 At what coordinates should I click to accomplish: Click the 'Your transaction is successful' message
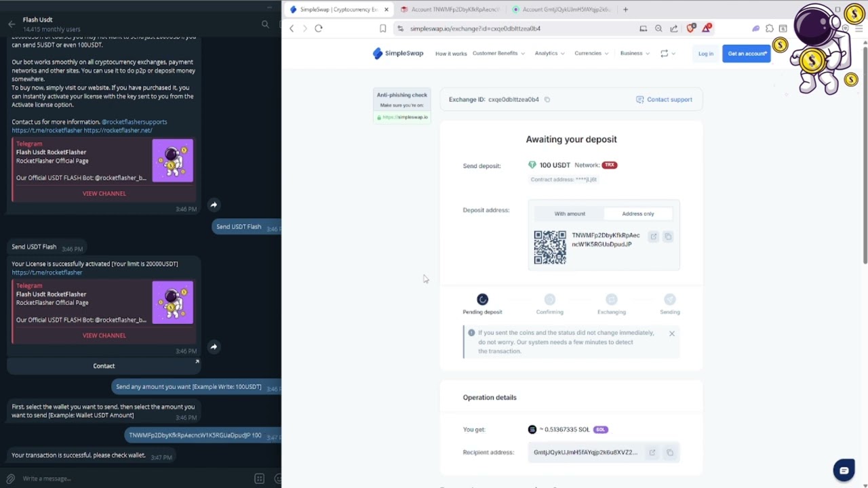(79, 455)
